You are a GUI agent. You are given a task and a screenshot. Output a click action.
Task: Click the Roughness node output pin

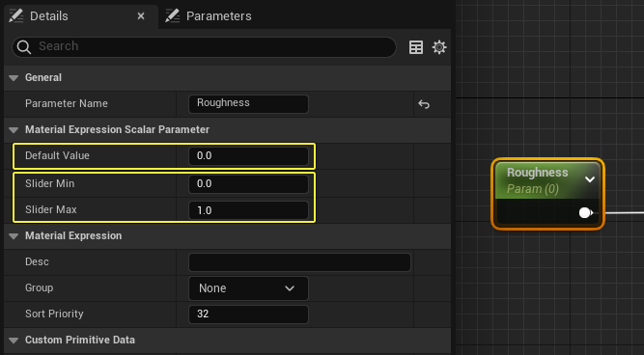coord(585,212)
